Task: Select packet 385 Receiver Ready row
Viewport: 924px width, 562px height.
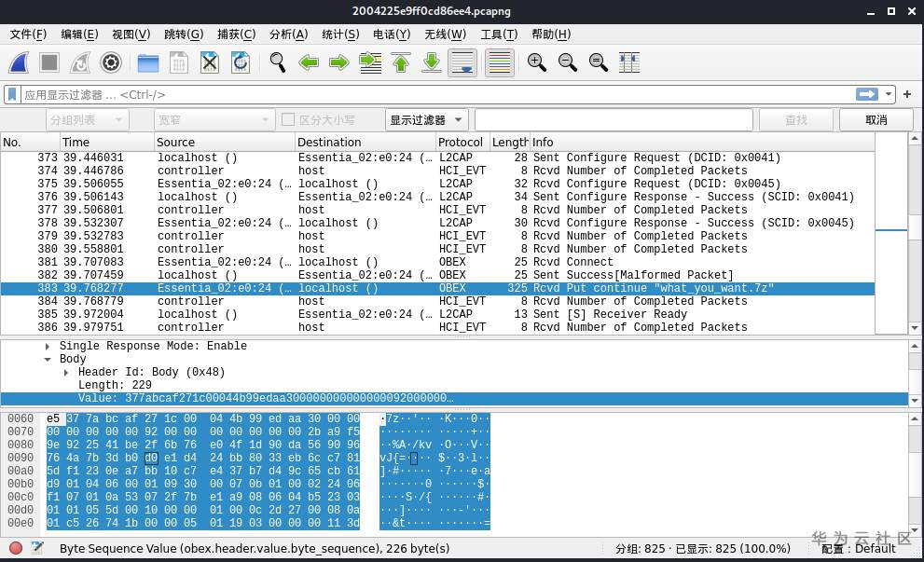Action: (x=437, y=314)
